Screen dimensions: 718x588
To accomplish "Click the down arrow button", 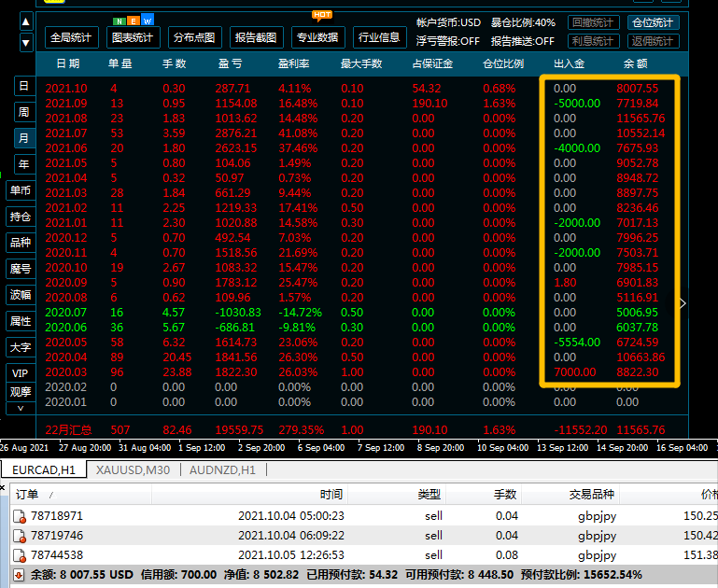I will pos(26,43).
